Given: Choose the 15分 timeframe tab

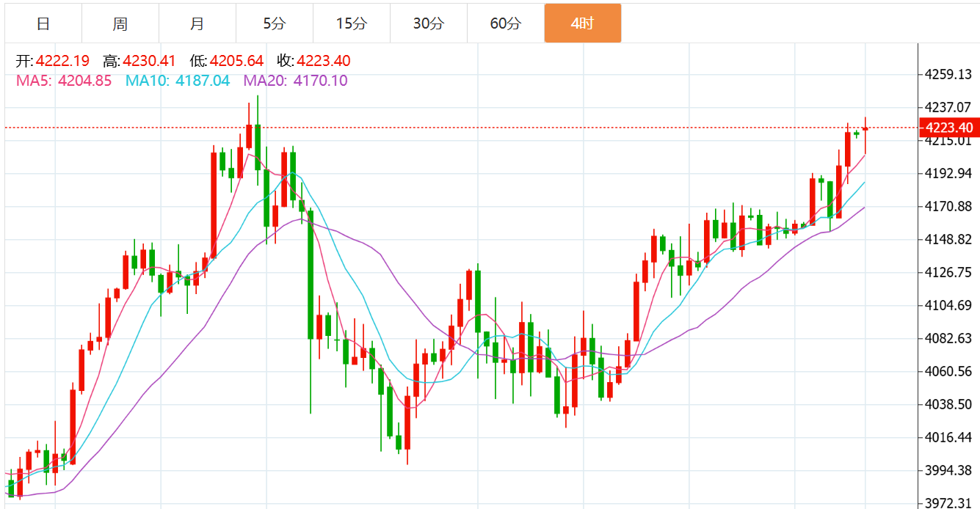Looking at the screenshot, I should click(352, 23).
